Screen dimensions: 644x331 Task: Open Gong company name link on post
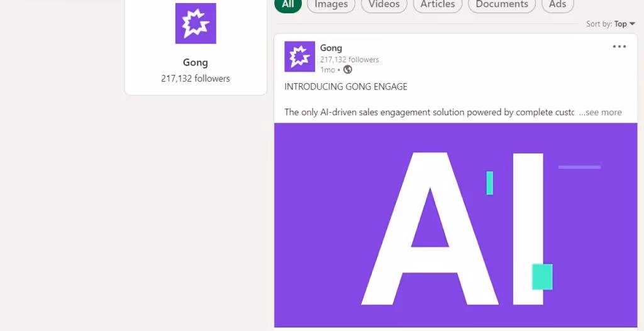coord(331,48)
